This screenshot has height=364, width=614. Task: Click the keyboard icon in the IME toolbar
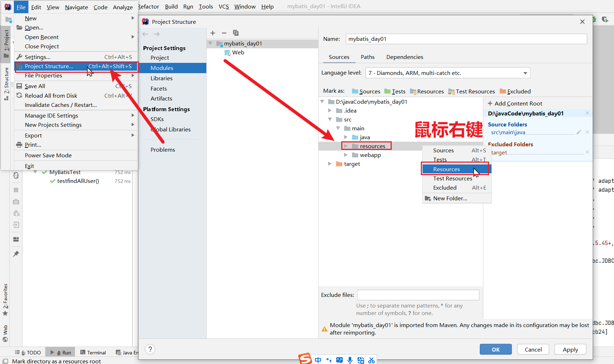pyautogui.click(x=339, y=360)
